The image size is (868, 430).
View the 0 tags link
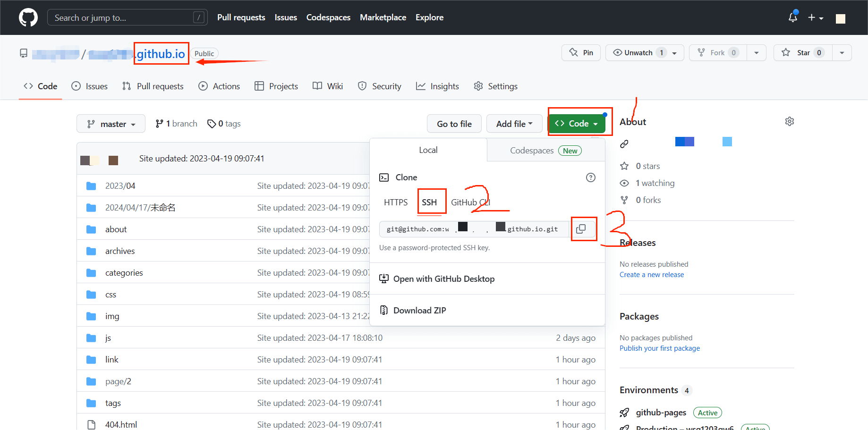click(224, 124)
